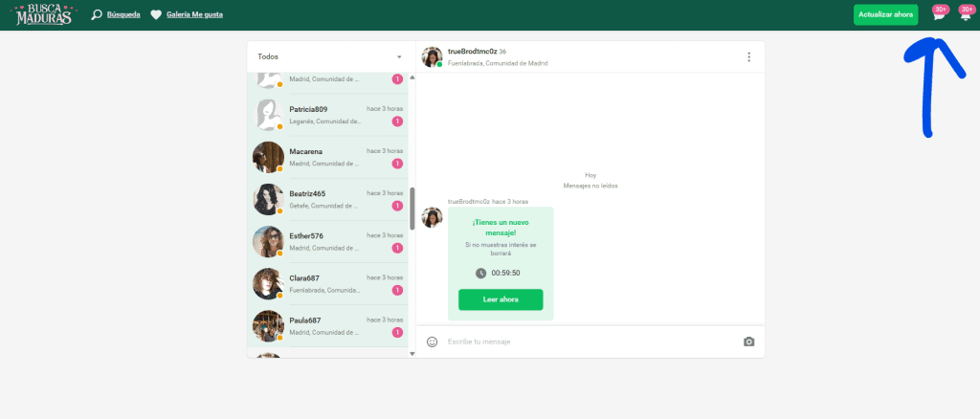Open the emoji picker smiley icon
Image resolution: width=980 pixels, height=419 pixels.
[x=433, y=342]
